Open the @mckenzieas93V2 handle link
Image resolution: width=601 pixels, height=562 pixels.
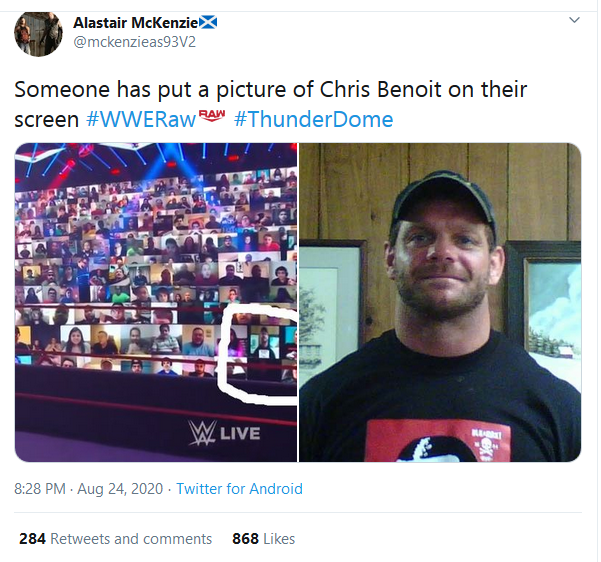click(x=134, y=42)
